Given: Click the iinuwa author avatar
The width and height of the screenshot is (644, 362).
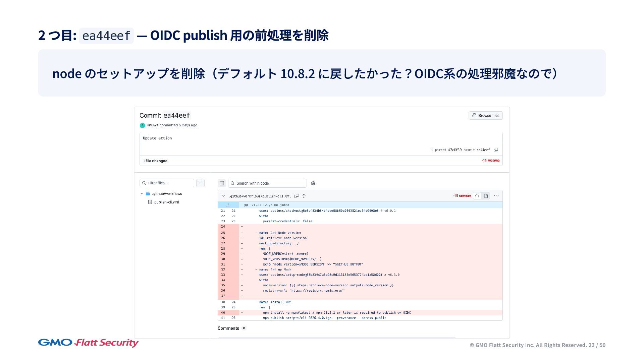Looking at the screenshot, I should [142, 125].
